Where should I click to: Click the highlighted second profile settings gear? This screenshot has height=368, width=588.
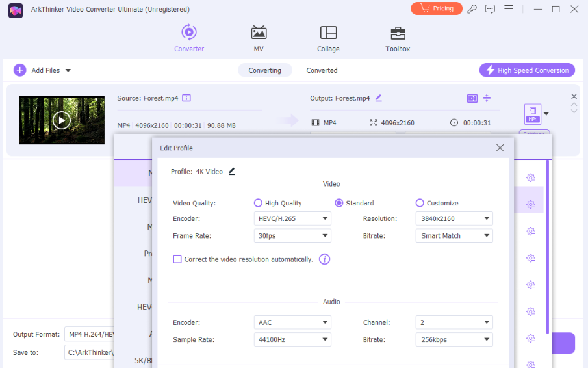coord(530,204)
